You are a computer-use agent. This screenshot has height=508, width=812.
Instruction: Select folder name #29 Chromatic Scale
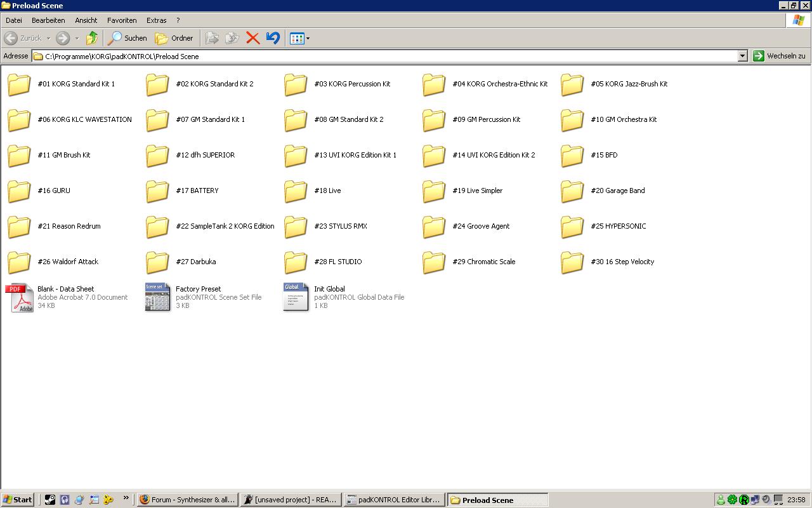[484, 262]
